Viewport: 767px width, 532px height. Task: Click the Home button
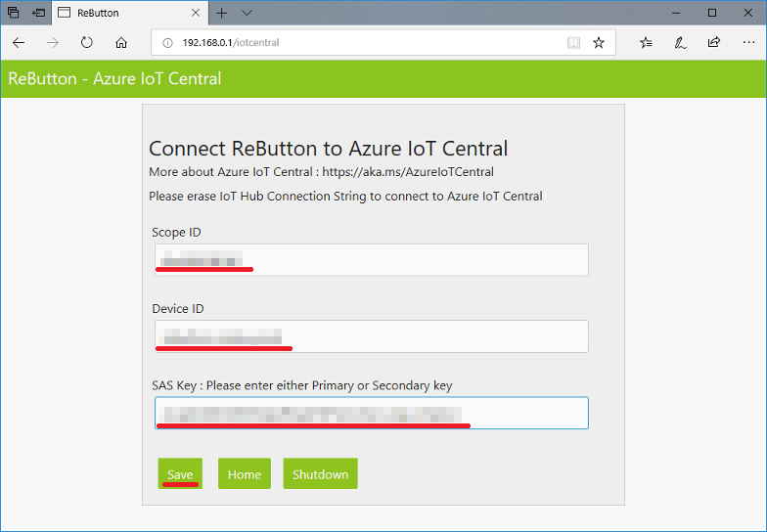tap(245, 473)
